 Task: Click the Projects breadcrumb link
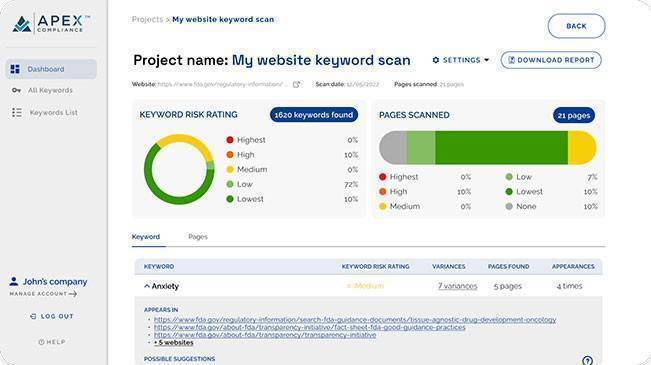(147, 20)
